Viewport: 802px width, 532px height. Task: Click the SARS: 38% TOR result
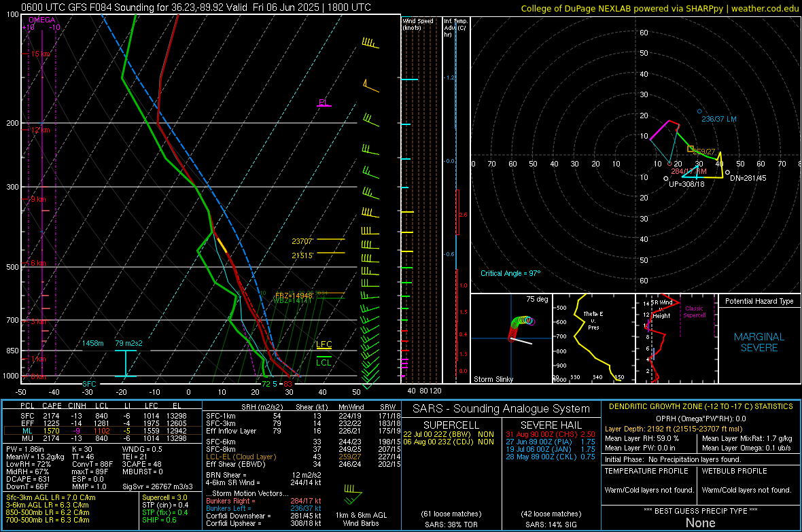[451, 525]
